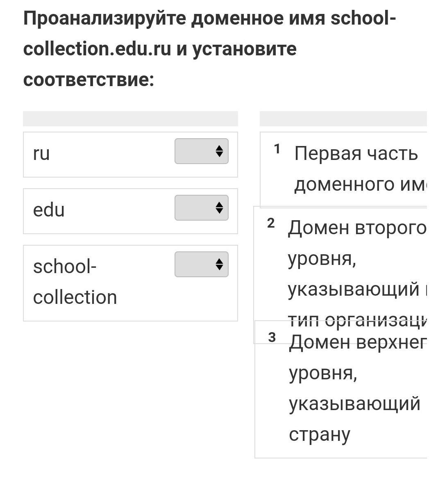The height and width of the screenshot is (504, 438).
Task: Select the "school-collection" row label text
Action: (75, 282)
